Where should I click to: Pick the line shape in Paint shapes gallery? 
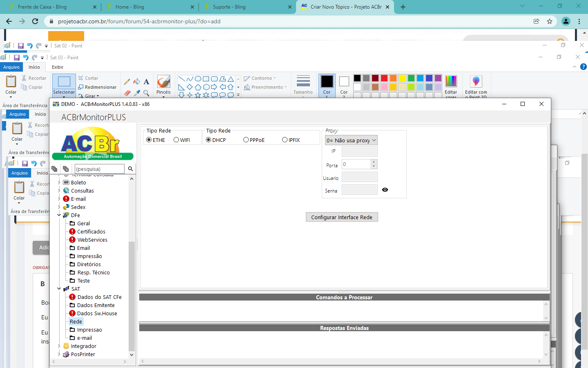coord(181,79)
